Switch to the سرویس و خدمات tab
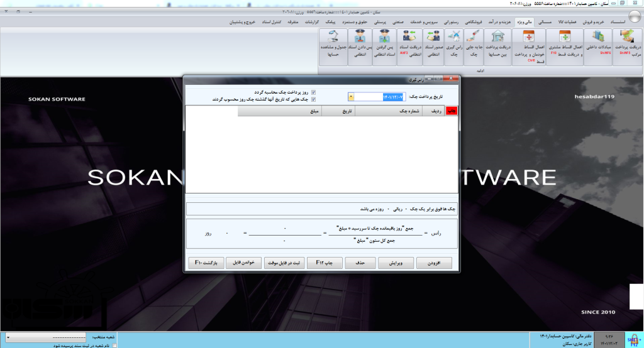This screenshot has width=644, height=348. tap(424, 22)
